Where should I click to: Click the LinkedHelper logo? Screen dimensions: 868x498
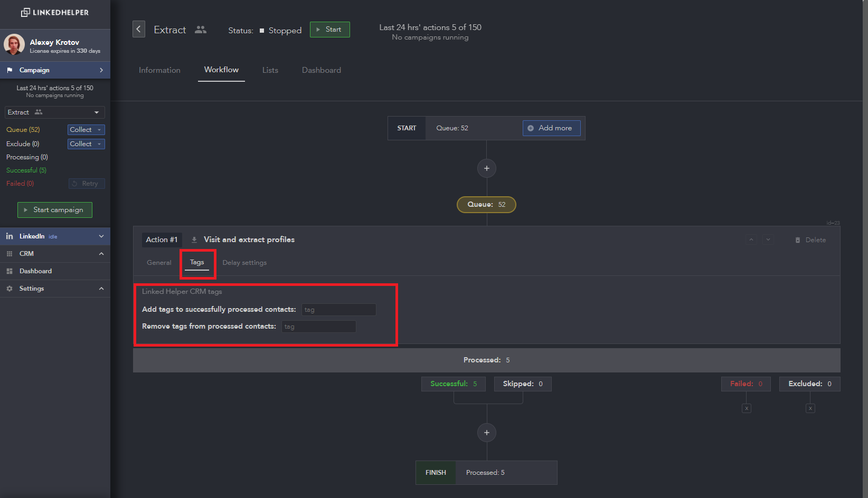click(55, 12)
